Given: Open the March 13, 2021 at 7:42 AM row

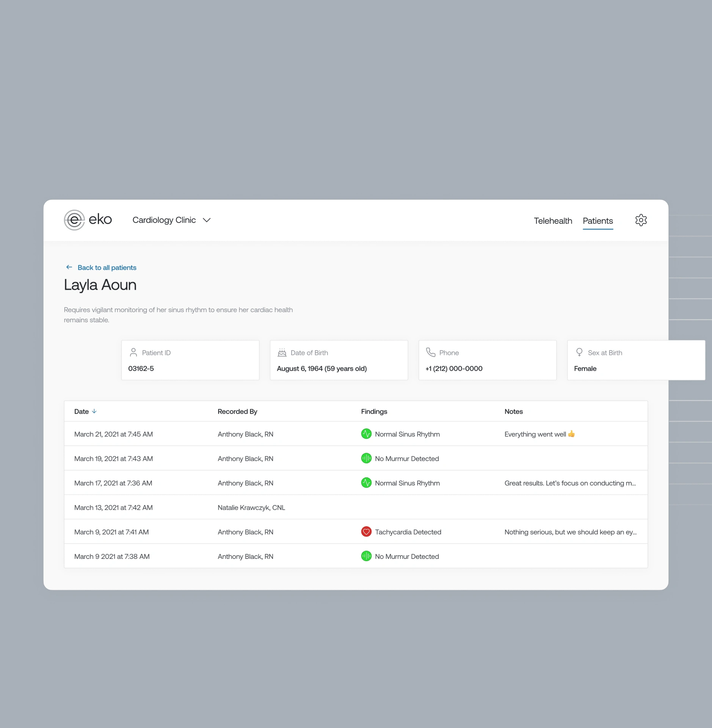Looking at the screenshot, I should (356, 507).
